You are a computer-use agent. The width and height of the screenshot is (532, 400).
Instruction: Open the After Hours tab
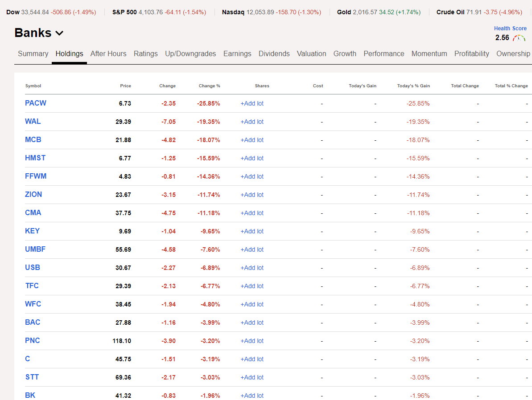click(108, 53)
